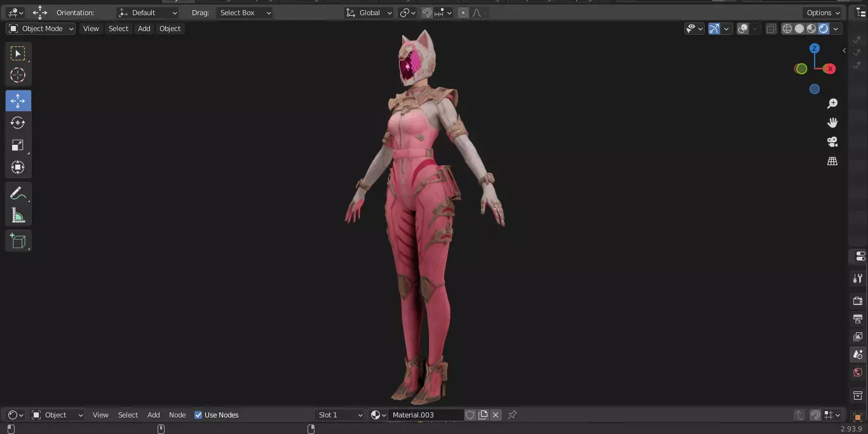This screenshot has height=434, width=868.
Task: Toggle the Use Nodes checkbox
Action: [198, 415]
